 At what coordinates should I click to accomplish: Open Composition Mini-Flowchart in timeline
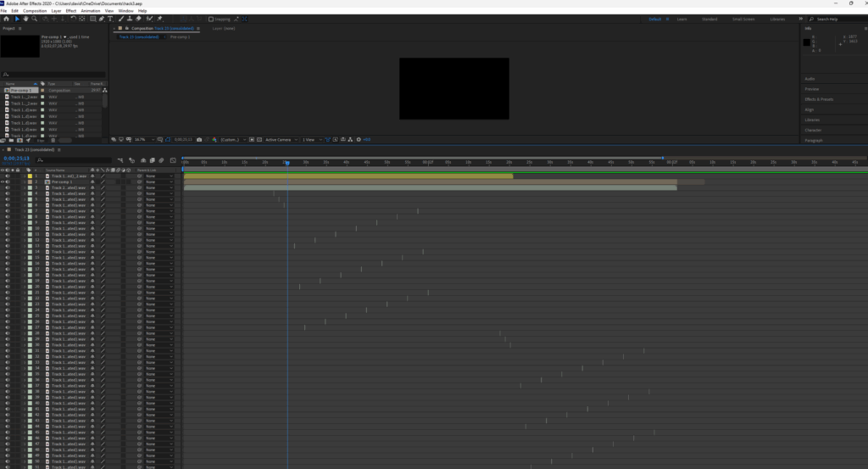click(120, 160)
